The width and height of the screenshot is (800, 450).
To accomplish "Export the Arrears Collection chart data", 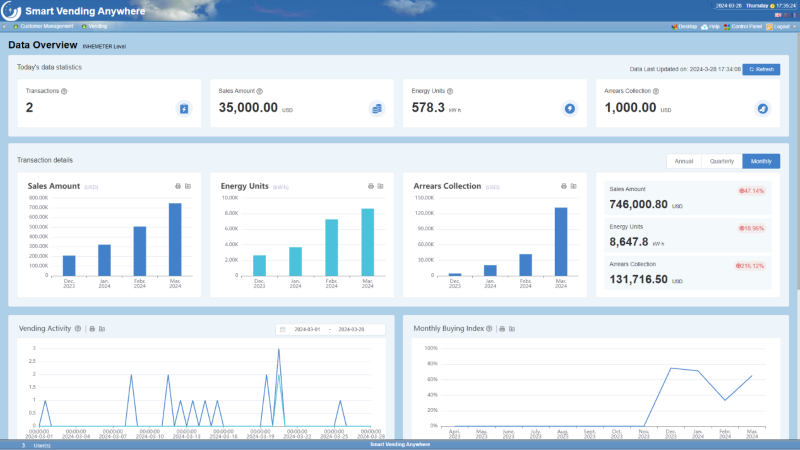I will coord(573,186).
